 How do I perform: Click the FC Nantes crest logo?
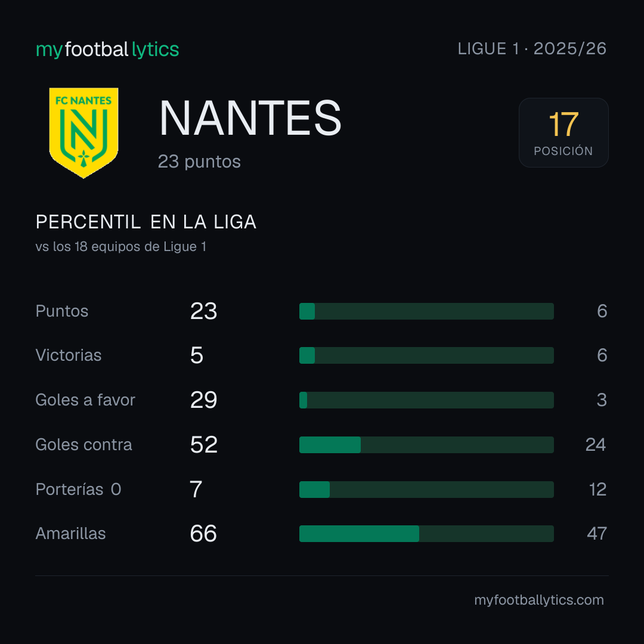84,132
